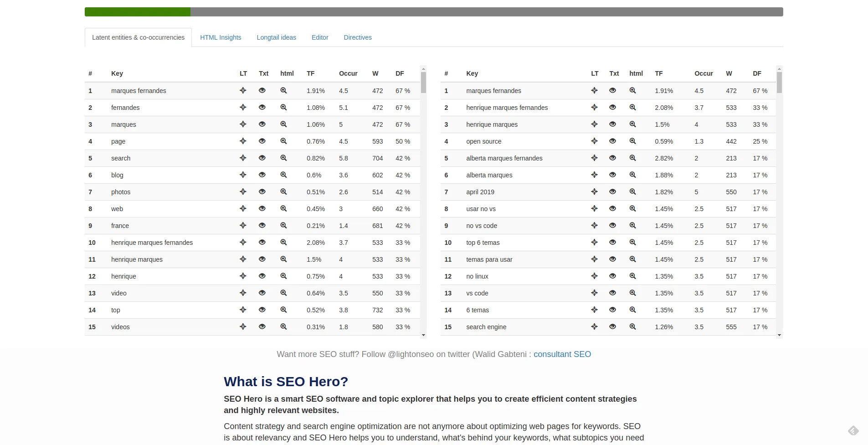
Task: Follow the 'consultant SEO' link
Action: [562, 354]
